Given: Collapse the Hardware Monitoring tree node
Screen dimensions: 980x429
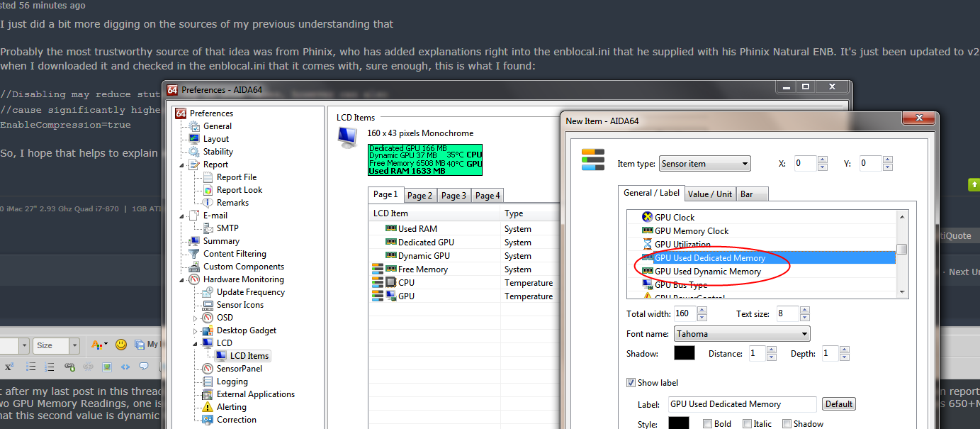Looking at the screenshot, I should coord(183,279).
